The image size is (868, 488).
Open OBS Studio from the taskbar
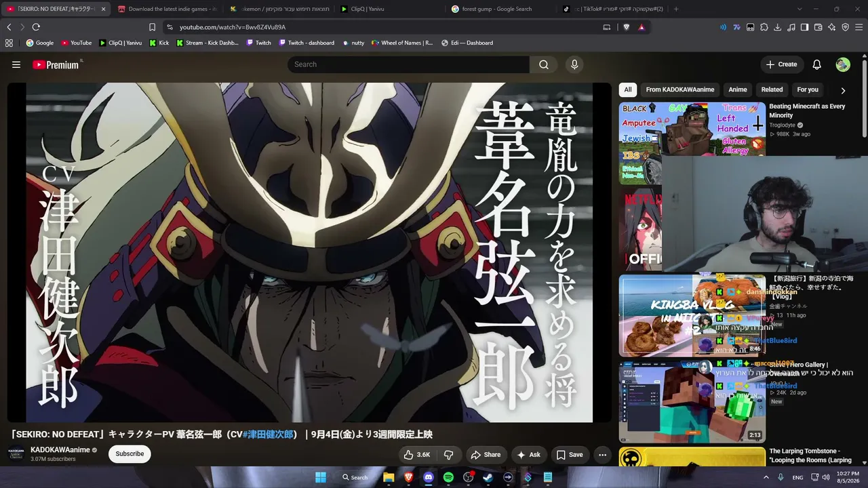point(468,477)
